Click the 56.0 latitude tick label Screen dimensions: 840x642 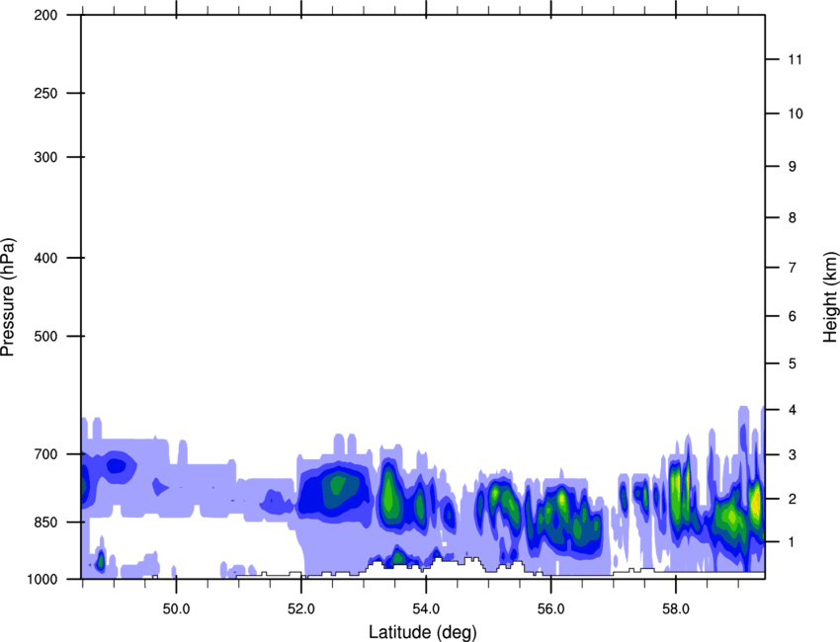pos(551,609)
